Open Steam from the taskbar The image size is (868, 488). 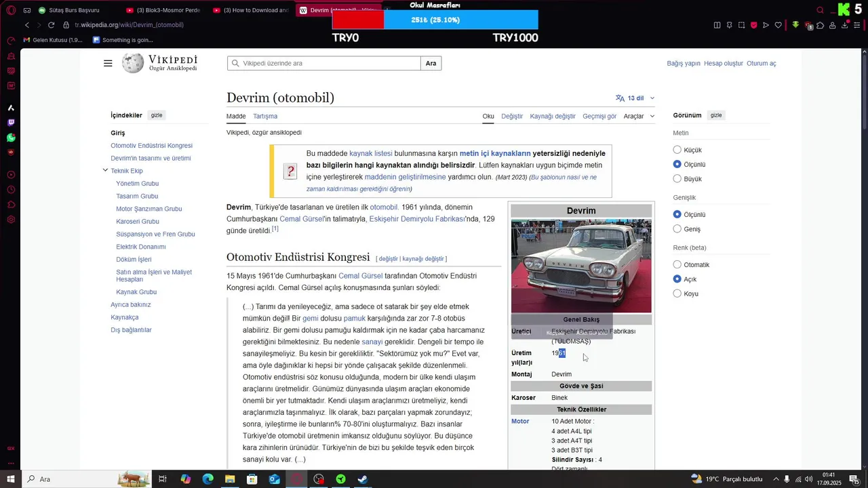(x=363, y=479)
